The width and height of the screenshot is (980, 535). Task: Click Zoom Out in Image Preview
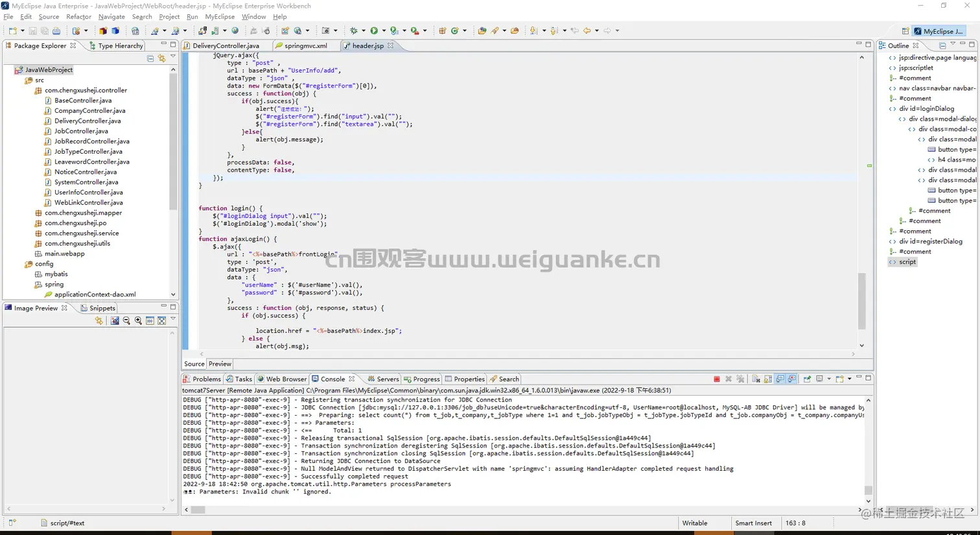click(126, 320)
